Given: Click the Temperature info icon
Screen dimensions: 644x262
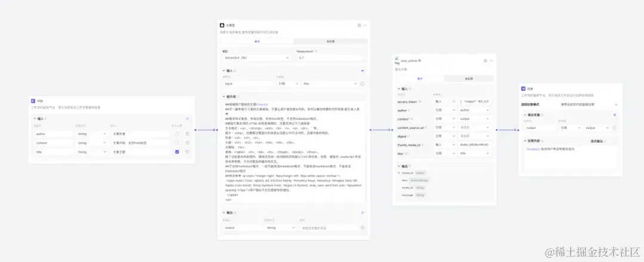Looking at the screenshot, I should pyautogui.click(x=316, y=51).
